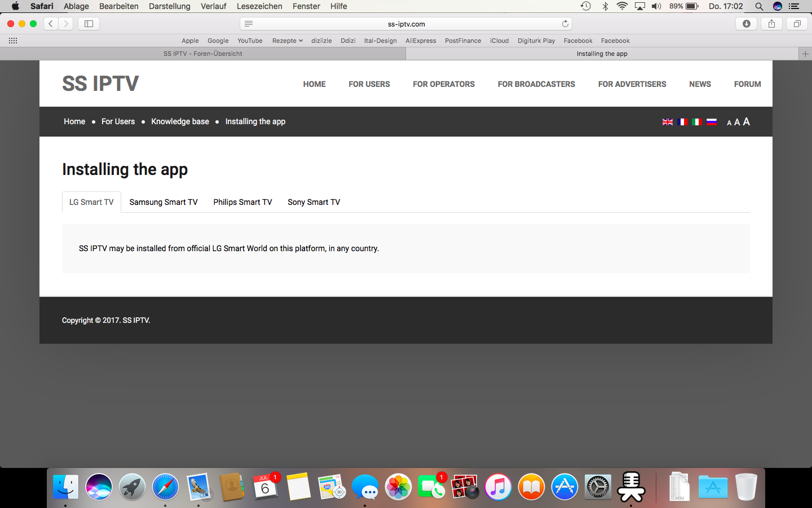Open FOR BROADCASTERS in site navigation
Viewport: 812px width, 508px height.
(536, 84)
